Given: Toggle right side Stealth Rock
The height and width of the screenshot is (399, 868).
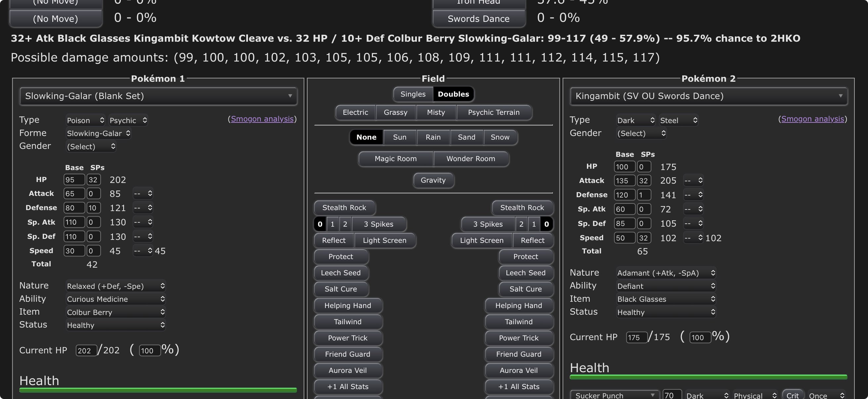Looking at the screenshot, I should pyautogui.click(x=522, y=208).
